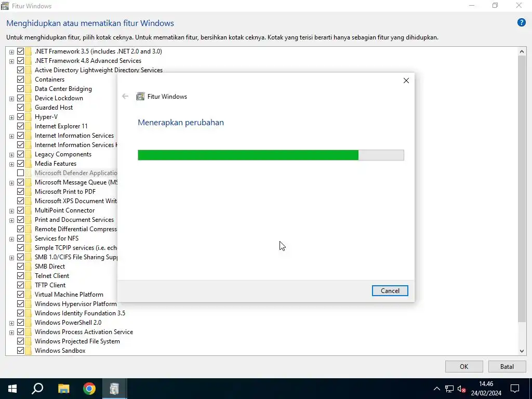Click the network tray icon
Image resolution: width=532 pixels, height=399 pixels.
449,389
